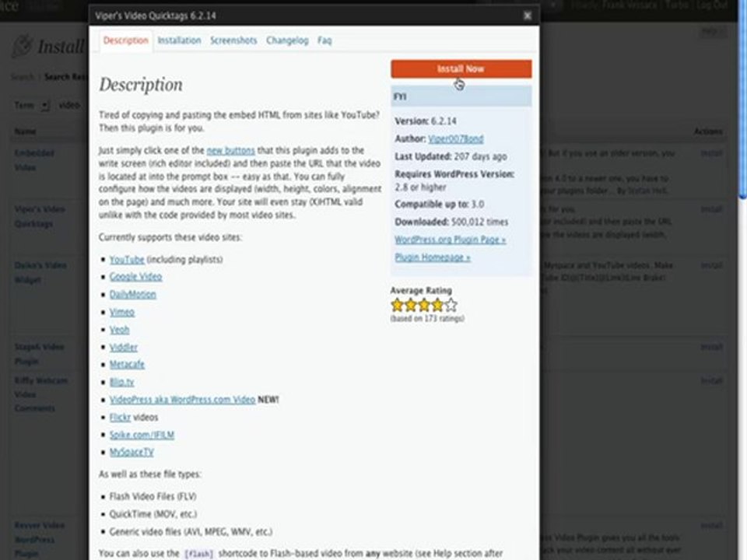This screenshot has height=560, width=747.
Task: Click 'Flash Video Files (FLV)' list item
Action: coord(153,496)
